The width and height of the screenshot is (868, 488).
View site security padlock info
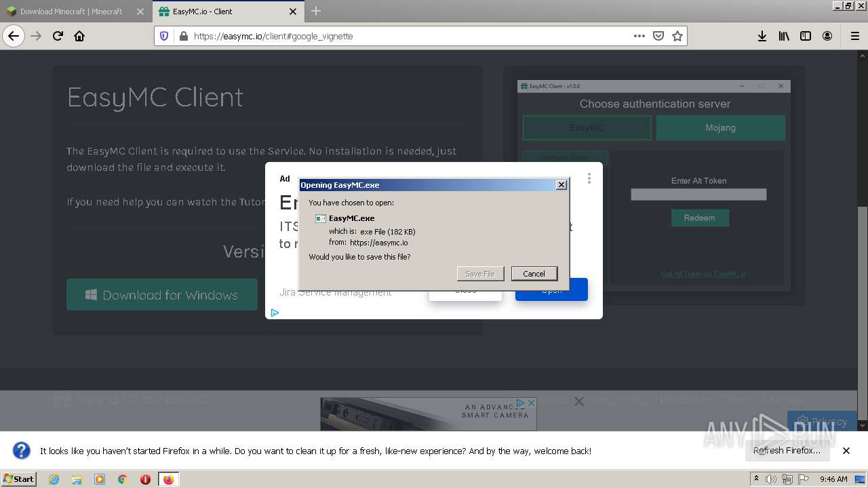183,36
